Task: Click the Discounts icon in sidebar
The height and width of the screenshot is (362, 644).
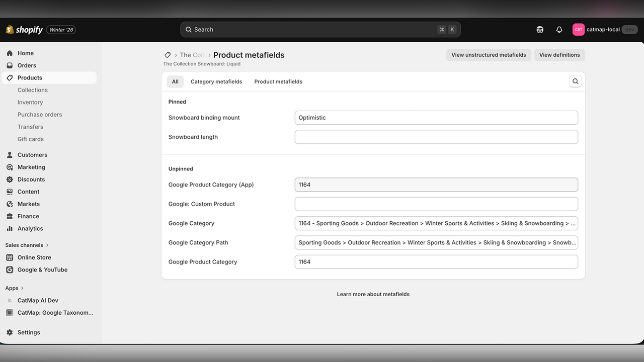Action: click(10, 179)
